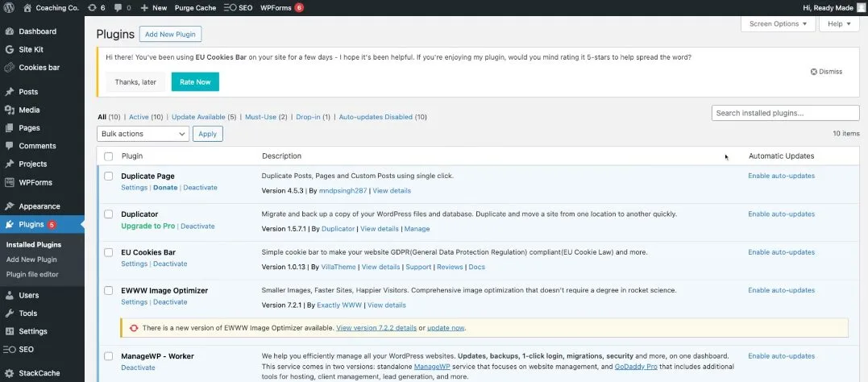This screenshot has width=868, height=382.
Task: Click Upgrade to Pro for Duplicator
Action: coord(147,226)
